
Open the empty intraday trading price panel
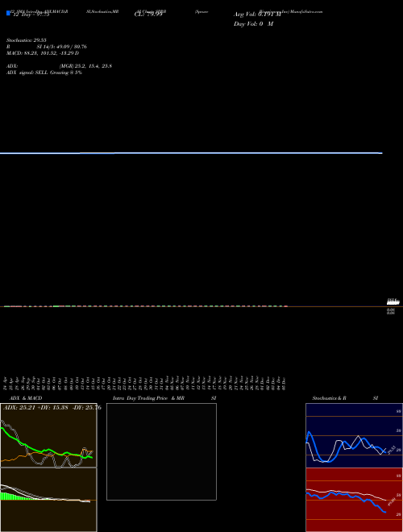[161, 451]
